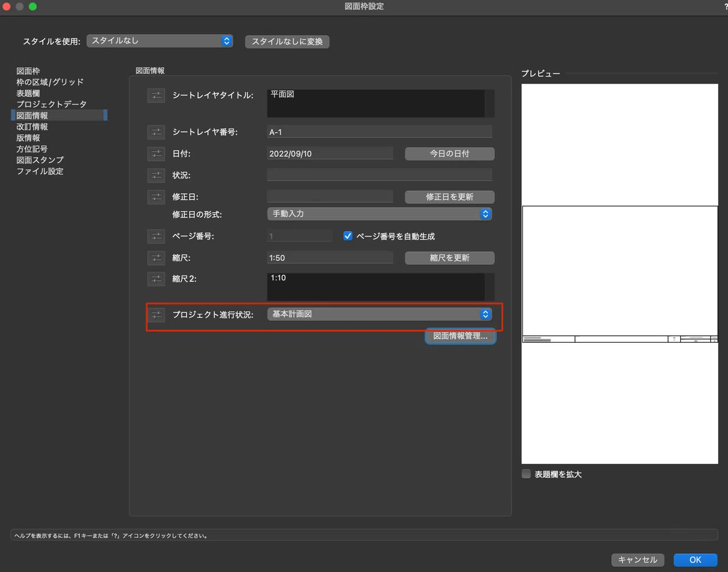
Task: Click the title block preview thumbnail
Action: point(619,274)
